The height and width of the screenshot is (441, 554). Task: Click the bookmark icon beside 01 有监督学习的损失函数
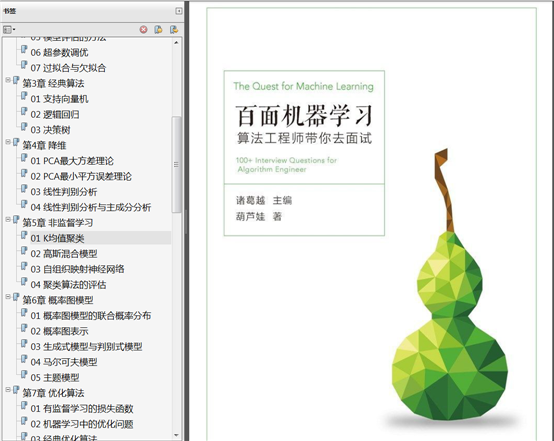tap(24, 406)
